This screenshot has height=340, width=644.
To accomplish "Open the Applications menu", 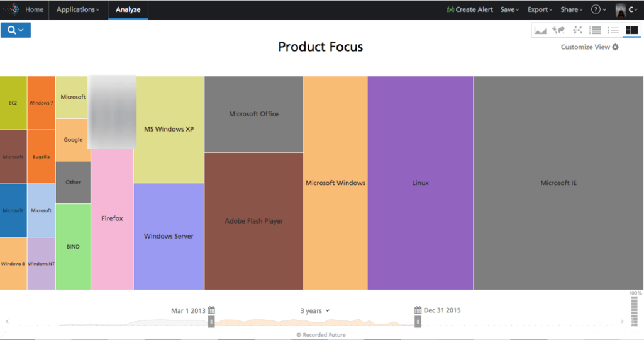I will pos(78,9).
